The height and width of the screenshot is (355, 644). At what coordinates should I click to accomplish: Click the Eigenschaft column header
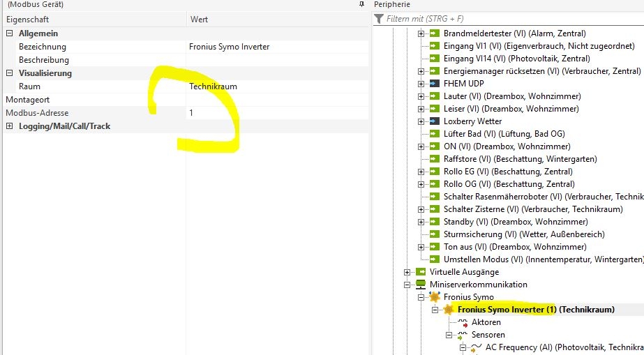click(x=94, y=20)
